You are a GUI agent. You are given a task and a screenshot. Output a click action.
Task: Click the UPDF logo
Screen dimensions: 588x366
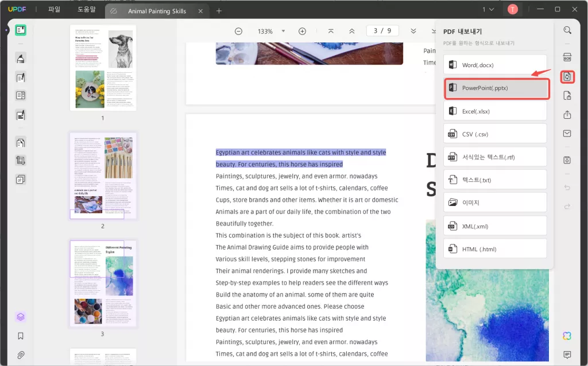pos(17,9)
